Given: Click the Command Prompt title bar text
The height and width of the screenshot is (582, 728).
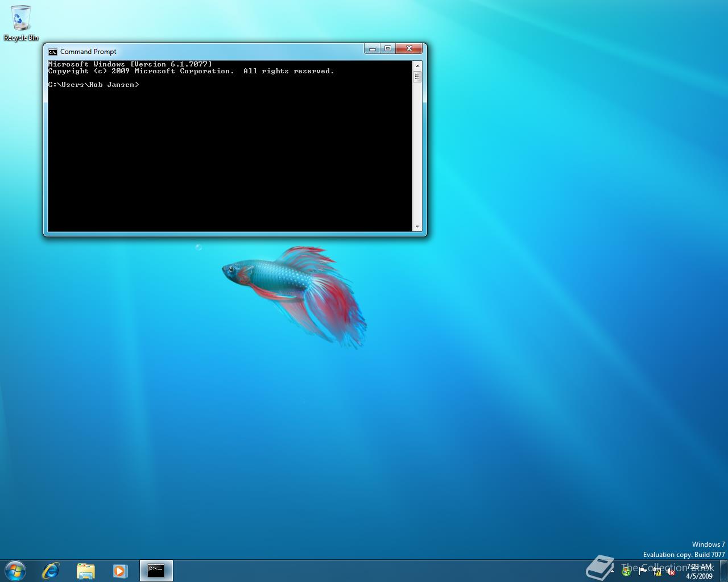Looking at the screenshot, I should 88,52.
